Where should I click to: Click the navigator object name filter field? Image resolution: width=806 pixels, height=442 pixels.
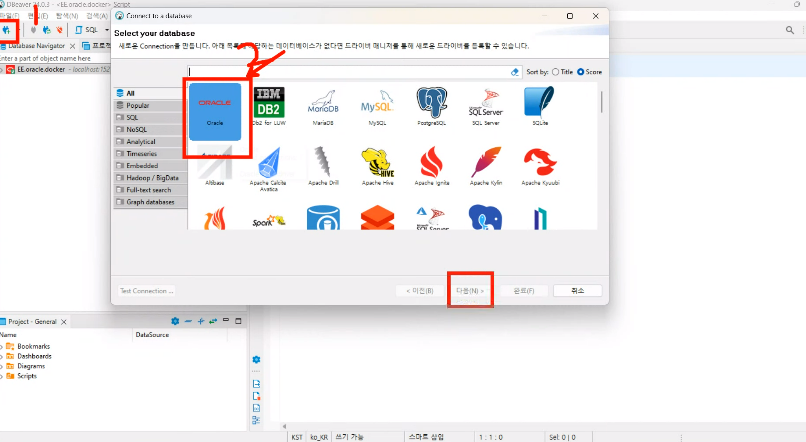click(x=55, y=59)
